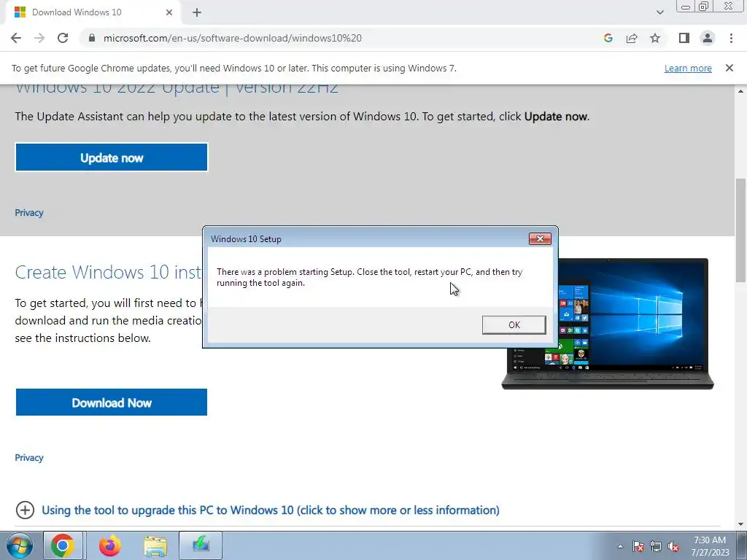Click the share page icon
747x560 pixels.
click(x=632, y=38)
